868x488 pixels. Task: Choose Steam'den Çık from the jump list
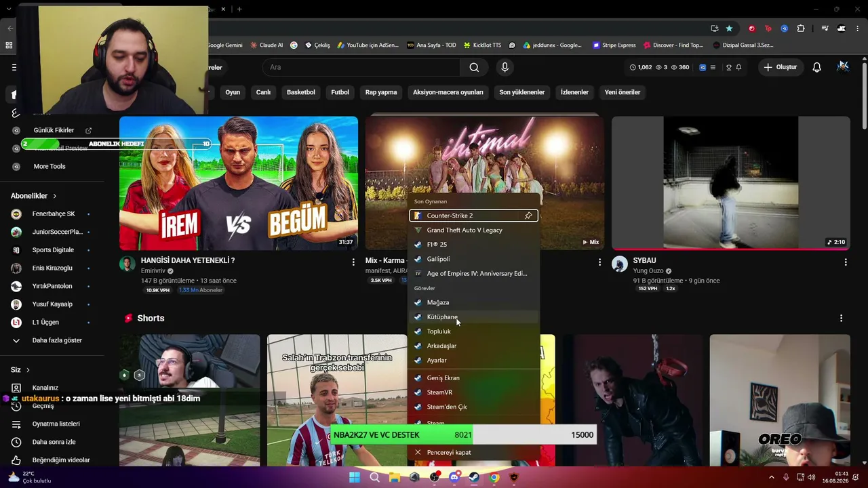pyautogui.click(x=473, y=407)
